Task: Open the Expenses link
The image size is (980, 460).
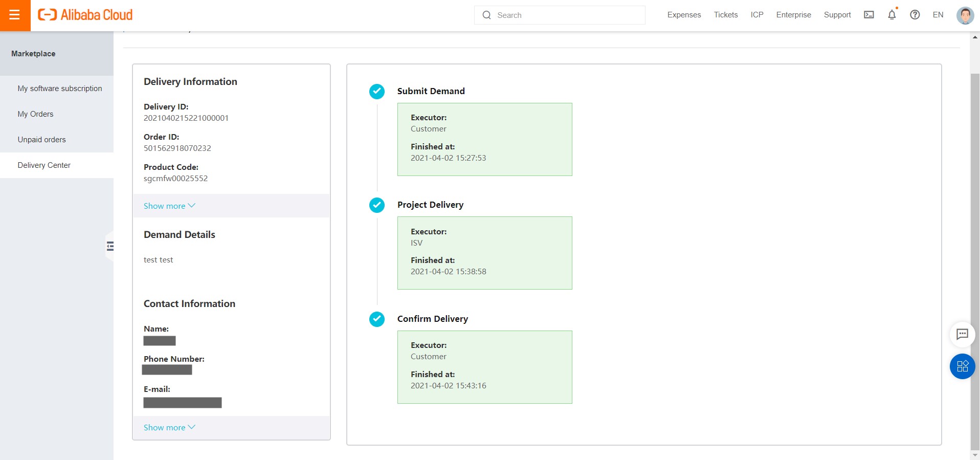Action: 684,15
